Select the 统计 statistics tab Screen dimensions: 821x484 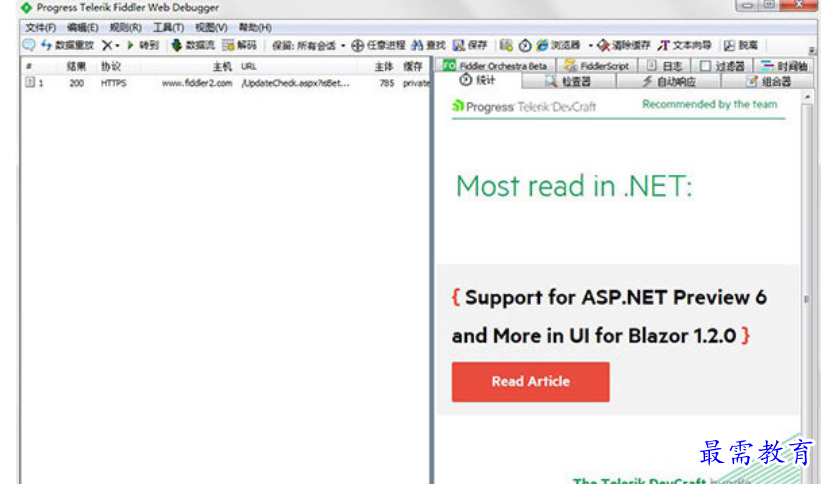[x=477, y=80]
